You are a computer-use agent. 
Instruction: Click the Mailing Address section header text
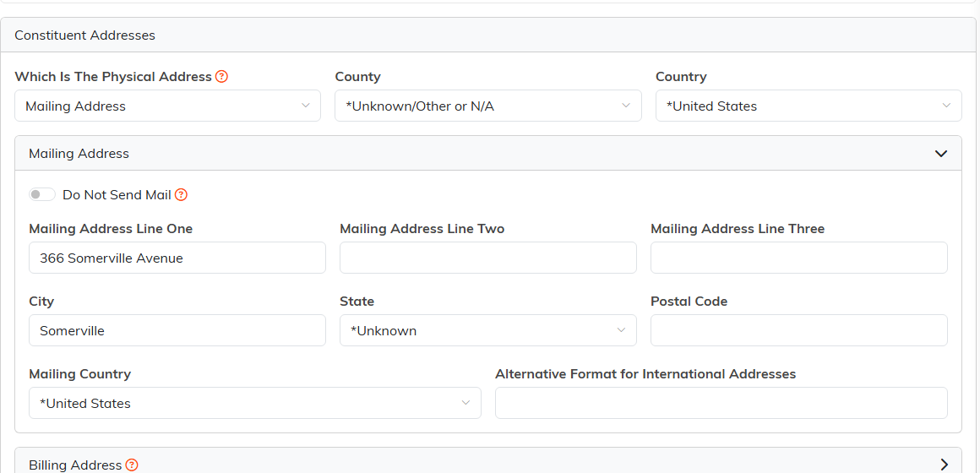[79, 153]
